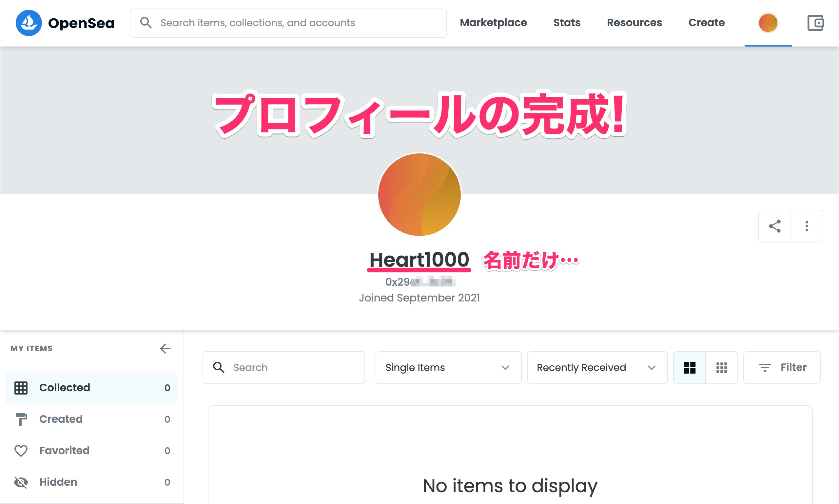The image size is (839, 504).
Task: Switch to small grid view
Action: point(721,367)
